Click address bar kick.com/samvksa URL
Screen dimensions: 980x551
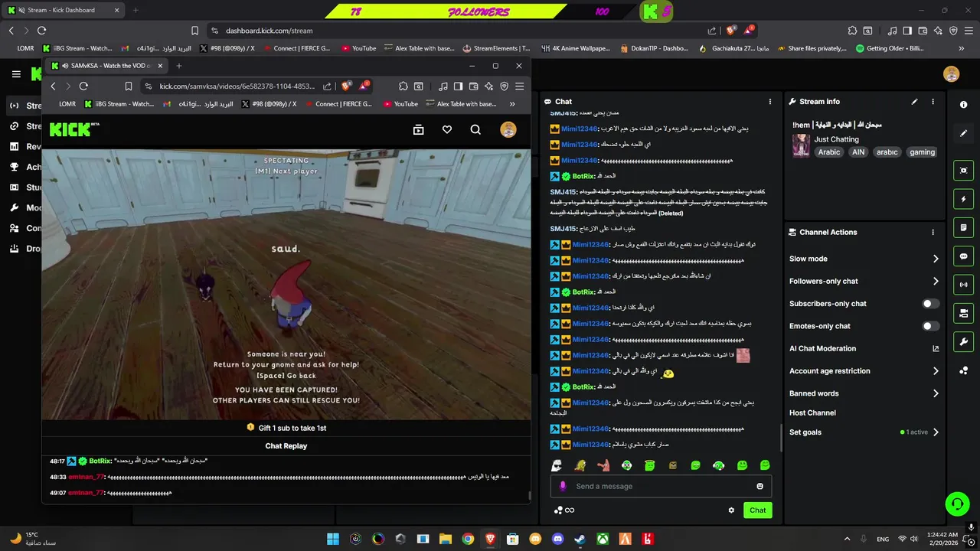(237, 86)
